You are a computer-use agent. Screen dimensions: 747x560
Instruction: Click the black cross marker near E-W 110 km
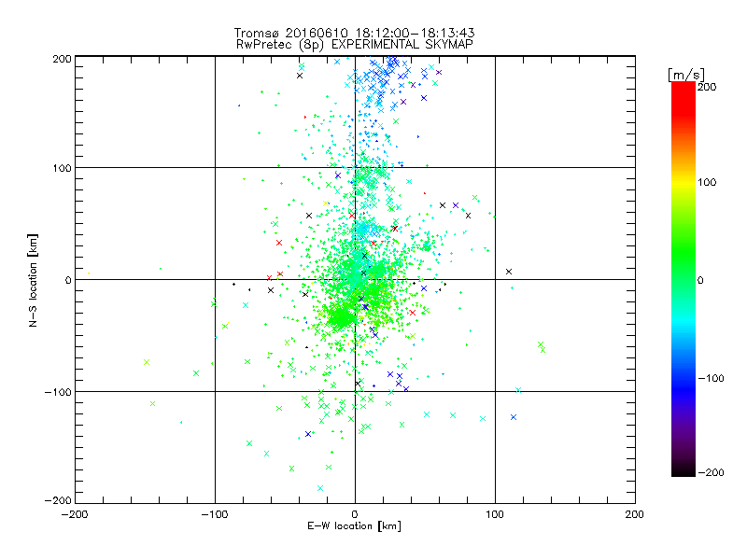[x=509, y=272]
